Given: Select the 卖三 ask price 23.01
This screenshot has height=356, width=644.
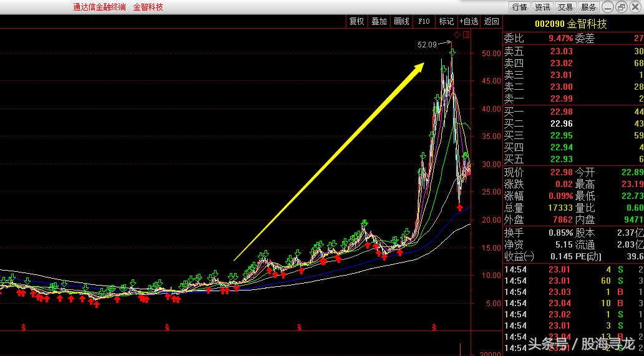Looking at the screenshot, I should tap(562, 75).
